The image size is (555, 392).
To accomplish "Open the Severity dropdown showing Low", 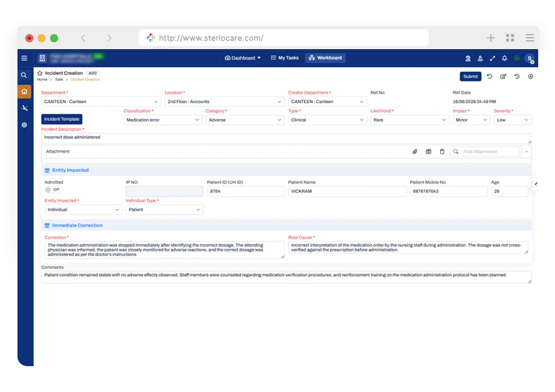I will (x=512, y=120).
